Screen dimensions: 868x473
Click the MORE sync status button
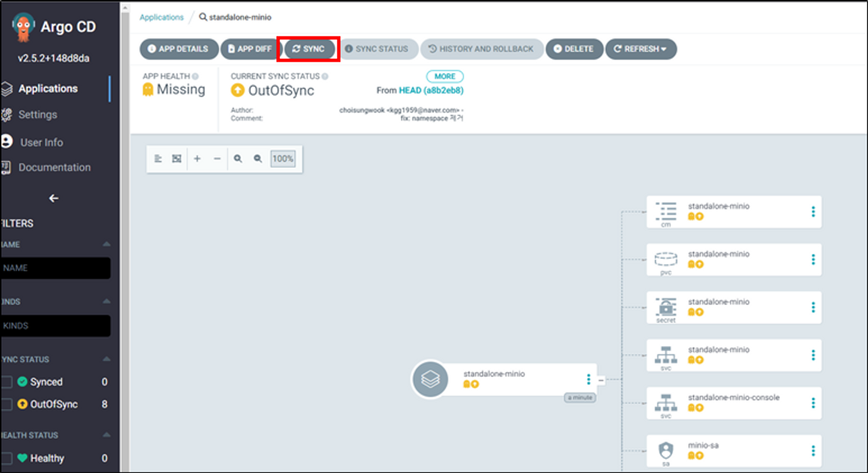[x=445, y=76]
